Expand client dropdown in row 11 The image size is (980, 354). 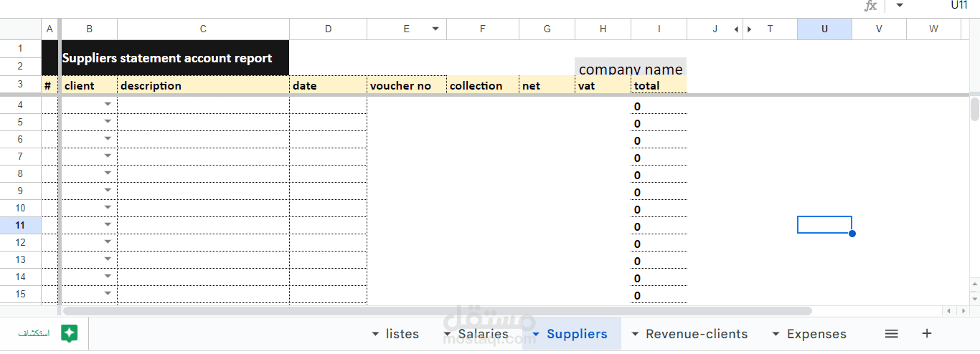click(108, 225)
